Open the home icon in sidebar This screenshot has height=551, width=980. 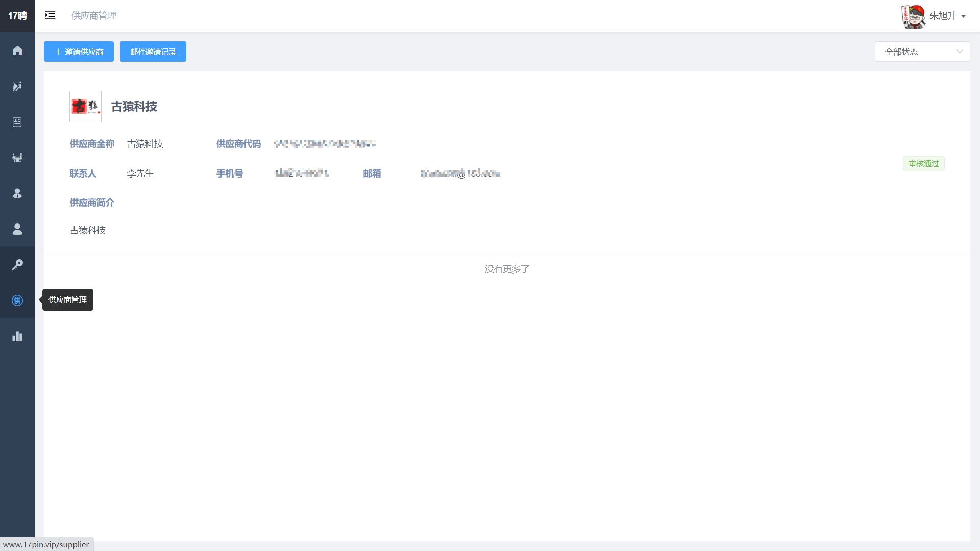pos(17,50)
